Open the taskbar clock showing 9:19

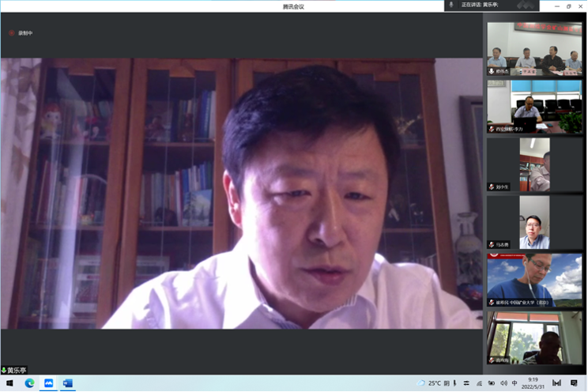533,383
